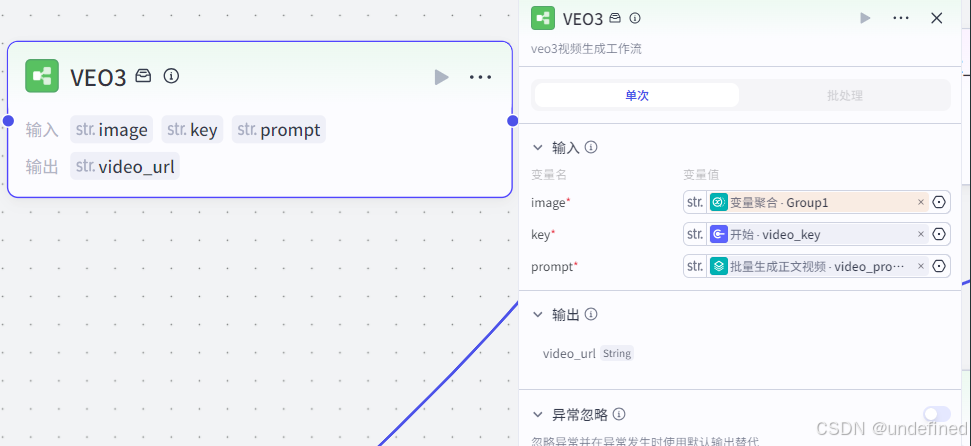
Task: Open the info icon beside 输入 heading
Action: click(591, 147)
